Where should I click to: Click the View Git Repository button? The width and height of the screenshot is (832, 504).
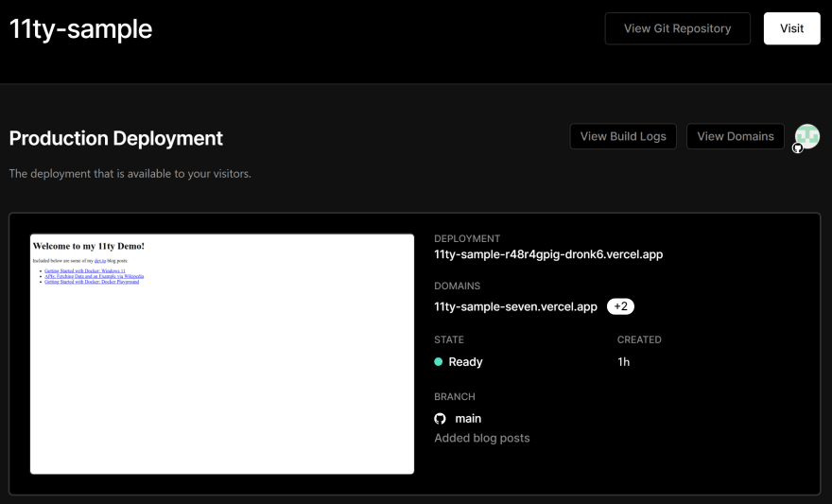point(678,28)
